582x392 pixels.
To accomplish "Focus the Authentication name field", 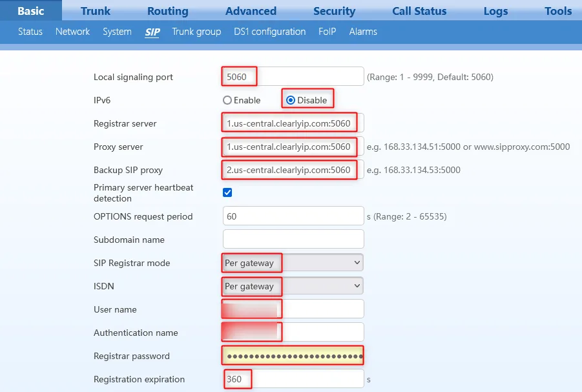I will [x=293, y=332].
